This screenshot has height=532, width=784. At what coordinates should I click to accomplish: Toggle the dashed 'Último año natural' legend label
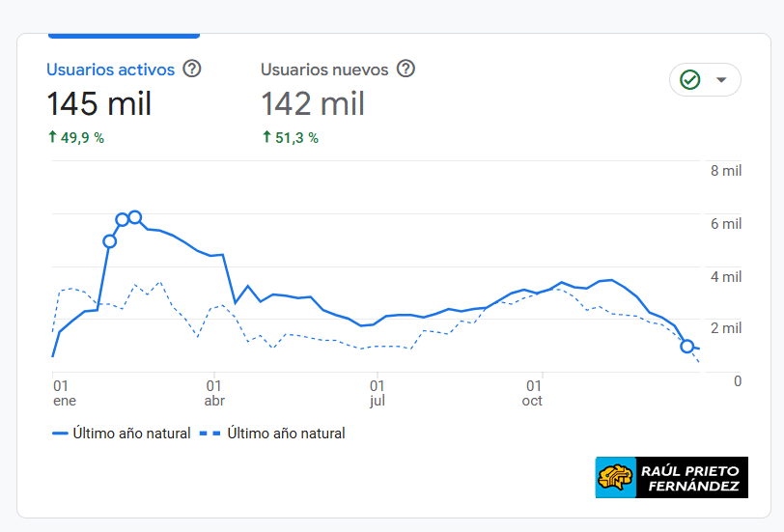pyautogui.click(x=286, y=434)
